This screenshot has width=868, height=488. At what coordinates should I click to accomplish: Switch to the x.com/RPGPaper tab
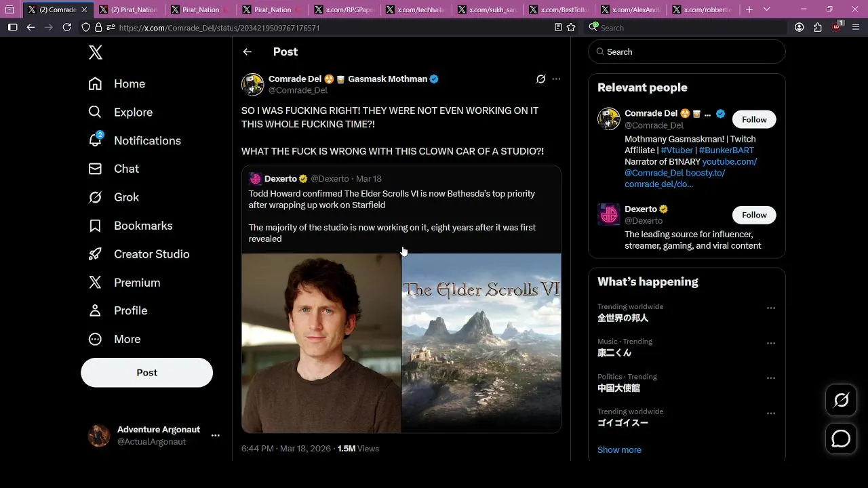pyautogui.click(x=343, y=9)
